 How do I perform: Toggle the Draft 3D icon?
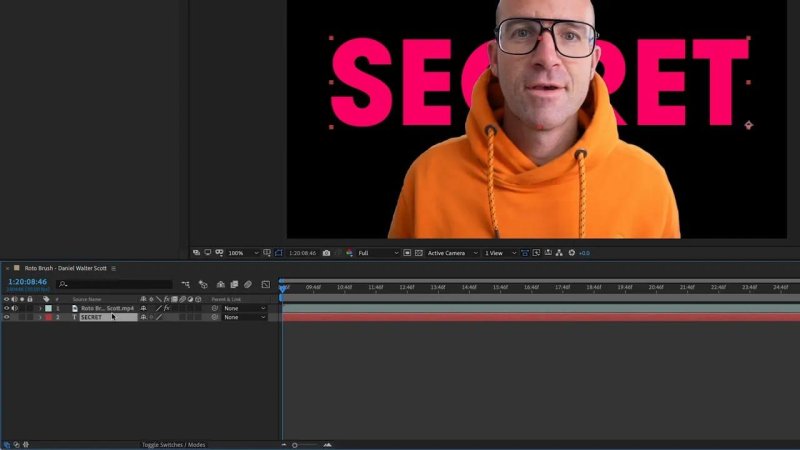click(203, 284)
